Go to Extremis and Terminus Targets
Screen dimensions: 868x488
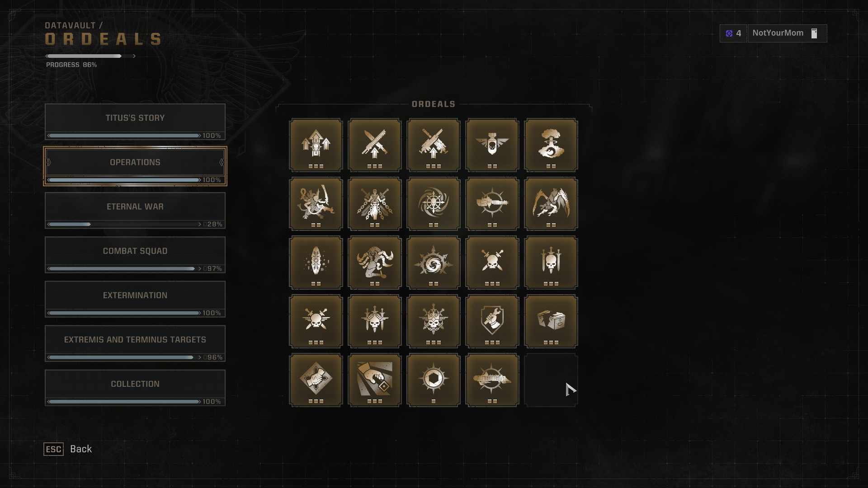pos(135,343)
